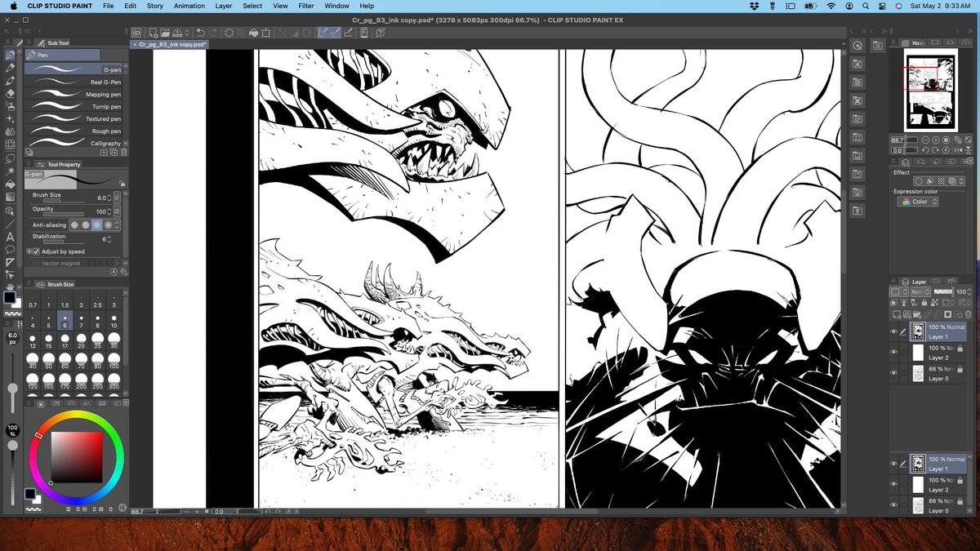Select the strongest anti-aliasing option

pyautogui.click(x=108, y=224)
